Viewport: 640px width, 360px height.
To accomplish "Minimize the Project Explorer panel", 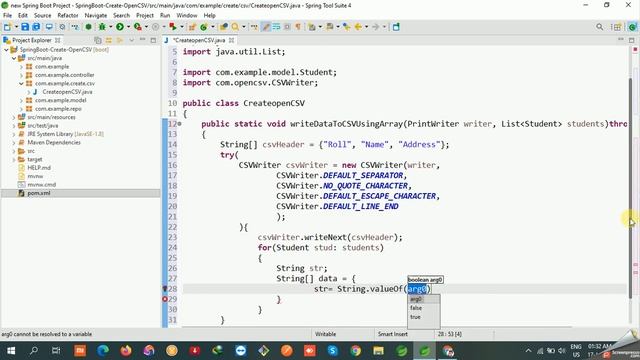I will [142, 40].
